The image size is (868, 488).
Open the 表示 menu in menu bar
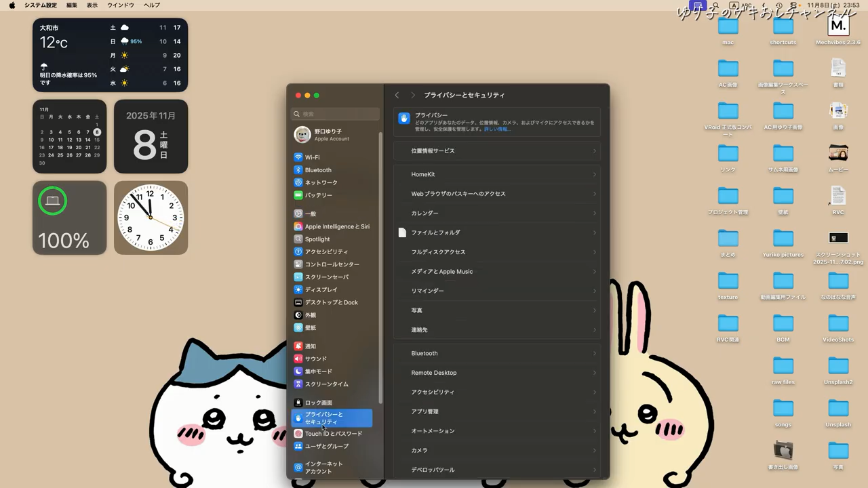coord(92,5)
